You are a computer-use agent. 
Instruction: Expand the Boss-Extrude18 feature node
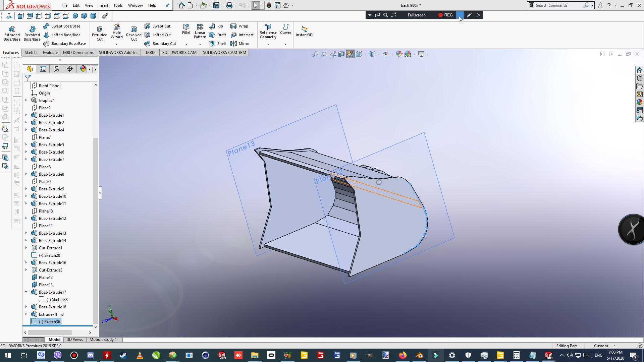click(26, 307)
